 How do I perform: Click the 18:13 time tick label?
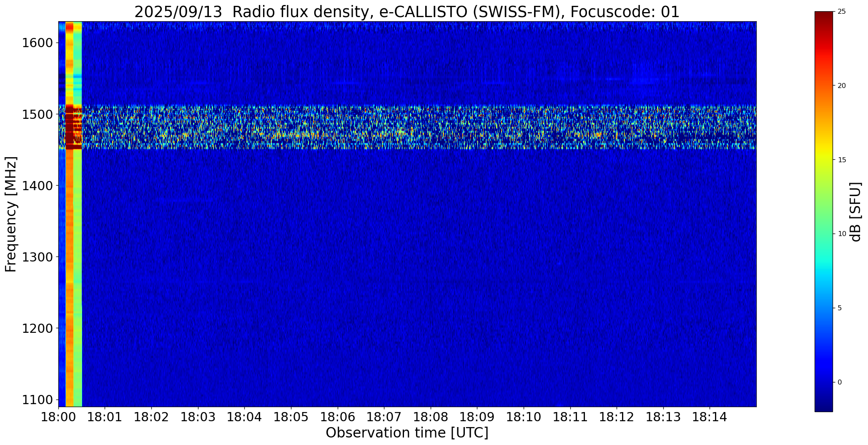coord(663,417)
